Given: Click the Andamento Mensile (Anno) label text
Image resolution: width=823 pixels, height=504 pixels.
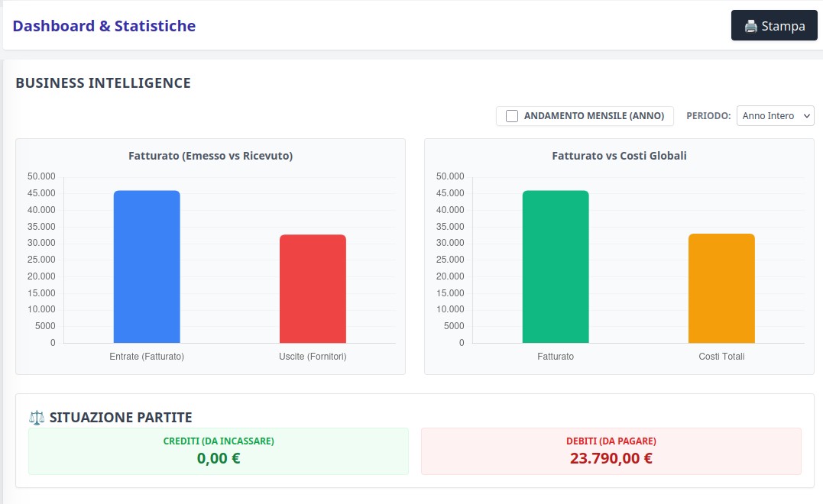Looking at the screenshot, I should point(594,116).
